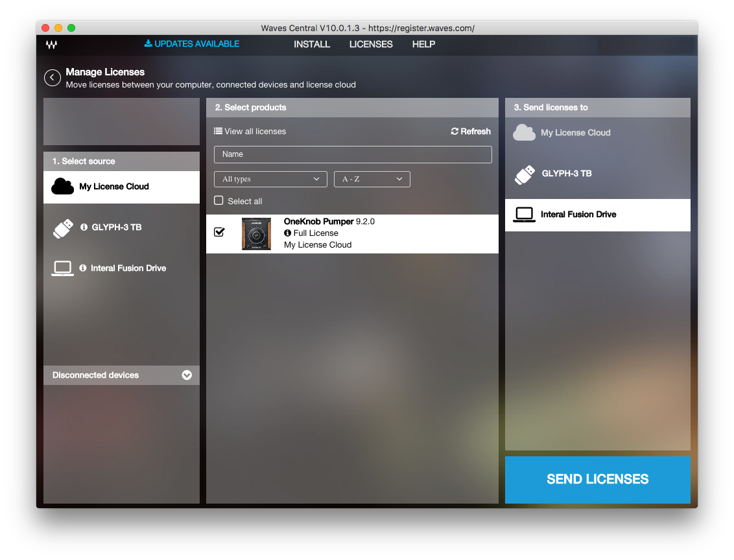Click the Full License info icon
Viewport: 734px width, 560px height.
tap(287, 233)
